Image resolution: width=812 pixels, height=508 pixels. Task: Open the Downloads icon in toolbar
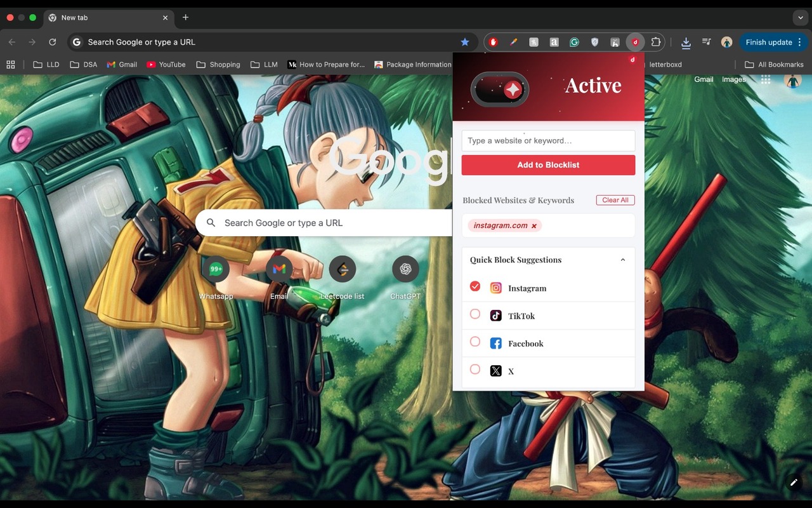tap(686, 43)
